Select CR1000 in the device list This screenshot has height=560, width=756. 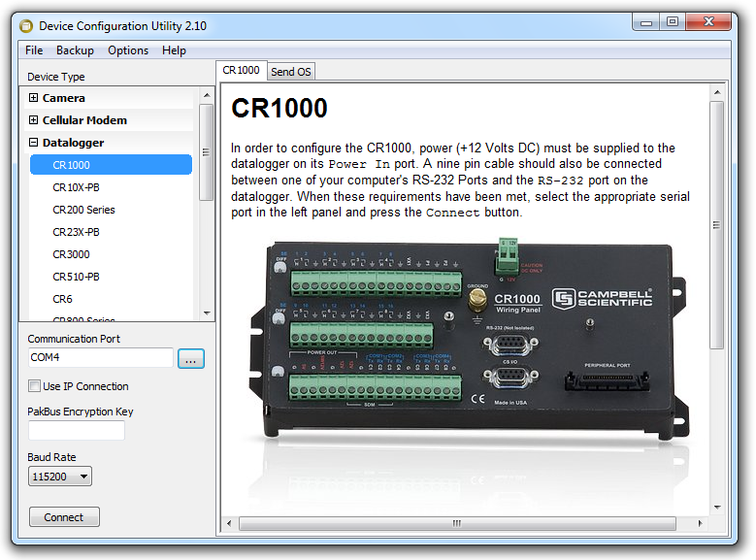coord(111,165)
